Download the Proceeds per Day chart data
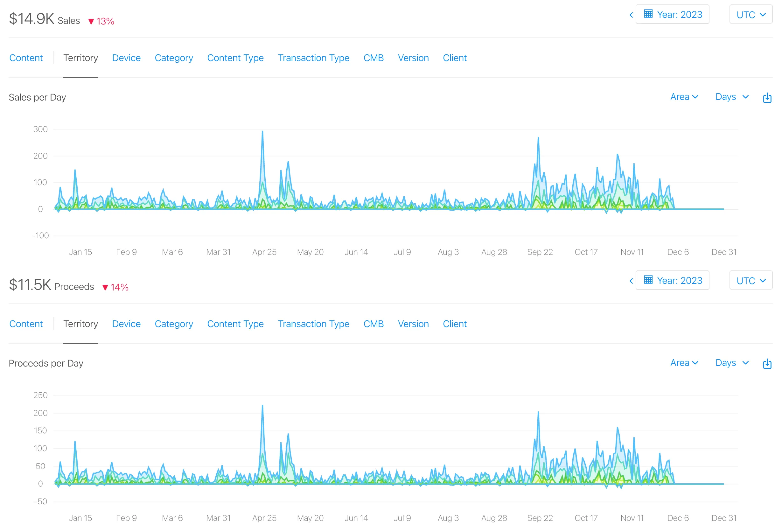Screen dimensions: 782x532 [x=767, y=363]
